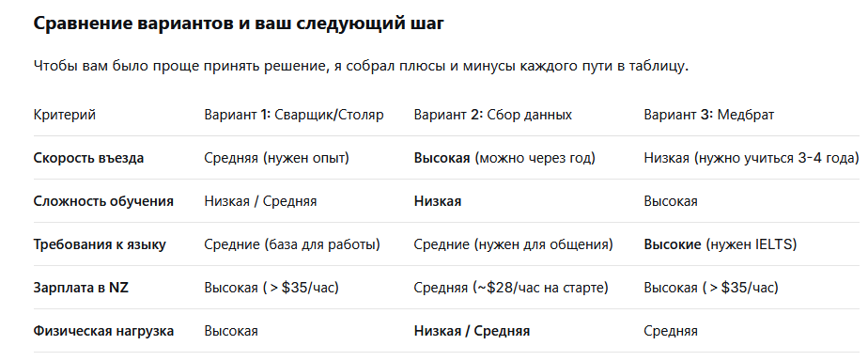
Task: Click the cell "Средние (нужен для общения)"
Action: pos(513,244)
